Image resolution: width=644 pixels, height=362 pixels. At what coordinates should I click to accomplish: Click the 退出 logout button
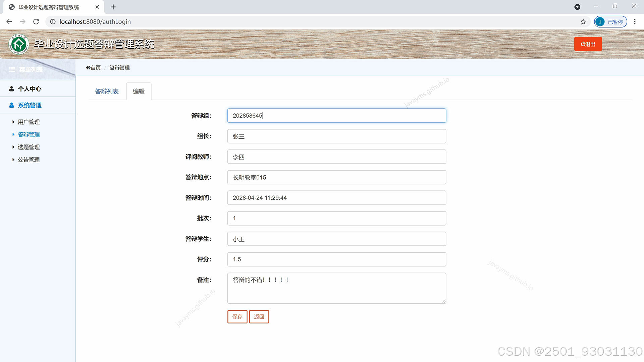pyautogui.click(x=588, y=44)
